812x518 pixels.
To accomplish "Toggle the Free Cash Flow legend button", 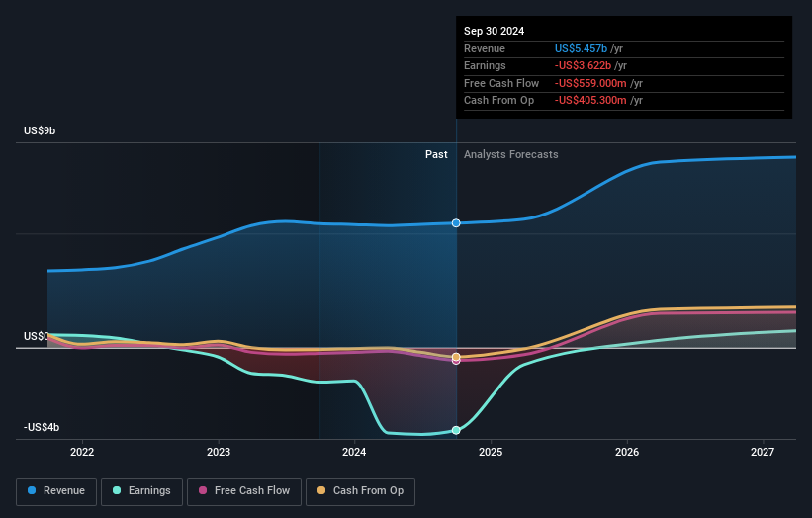I will (x=244, y=491).
